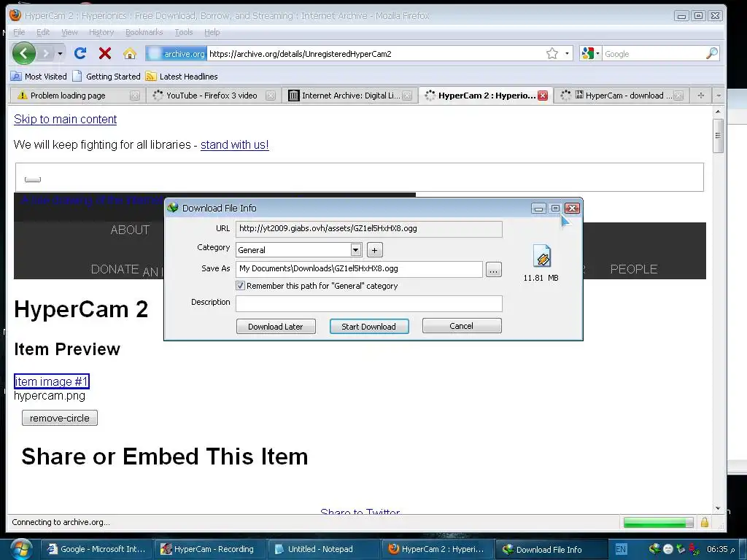
Task: Open the item image #1 link
Action: coord(52,381)
